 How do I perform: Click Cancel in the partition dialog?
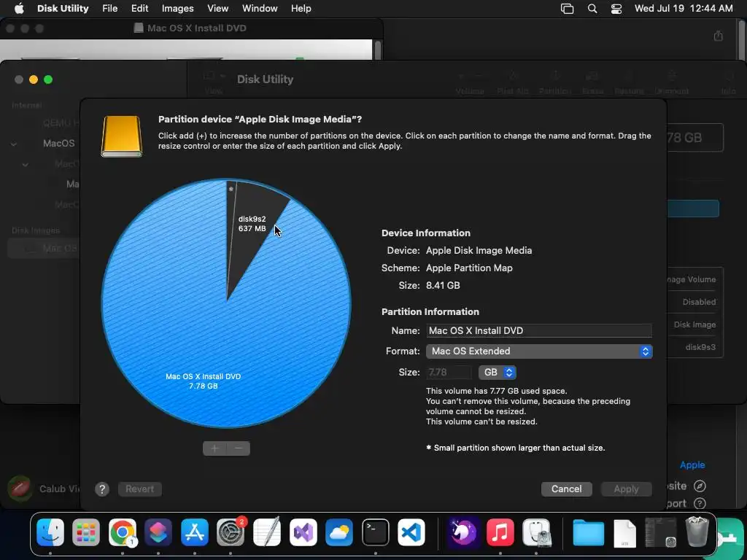tap(566, 489)
